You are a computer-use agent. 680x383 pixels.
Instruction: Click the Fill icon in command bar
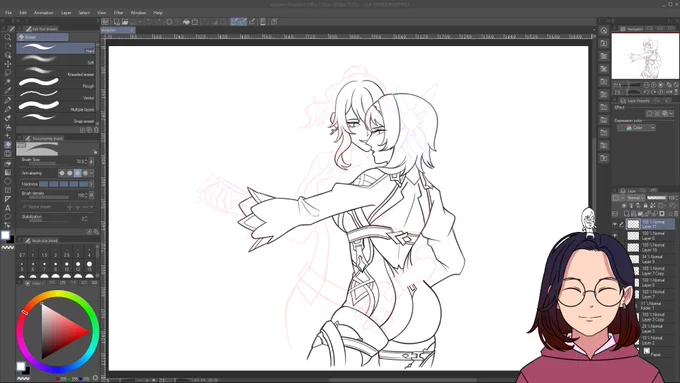tap(186, 22)
